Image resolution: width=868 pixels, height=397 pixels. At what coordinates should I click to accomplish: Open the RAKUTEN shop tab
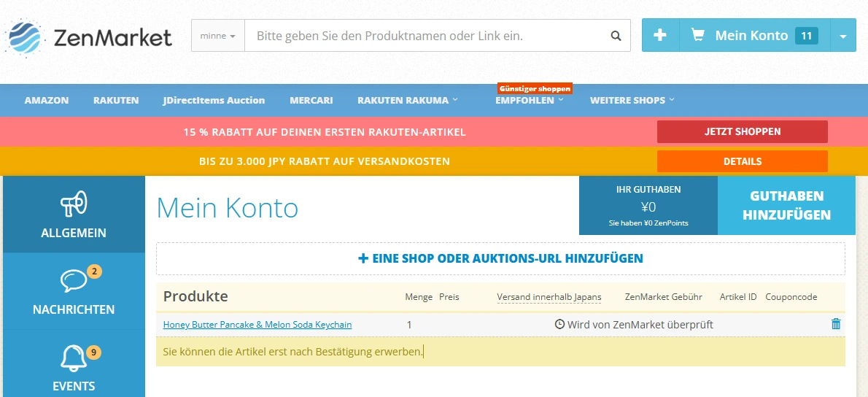tap(116, 100)
